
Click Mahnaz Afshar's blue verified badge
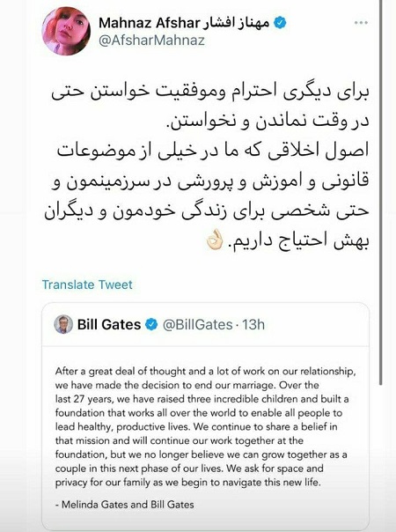(x=280, y=23)
